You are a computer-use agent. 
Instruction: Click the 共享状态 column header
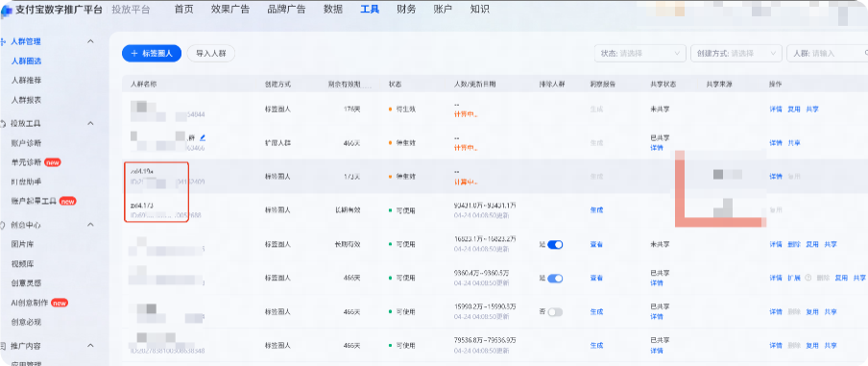coord(663,85)
